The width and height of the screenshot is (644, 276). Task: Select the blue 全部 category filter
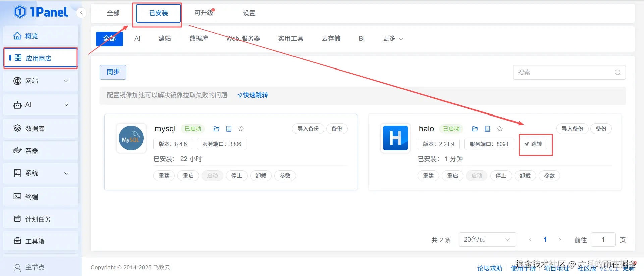click(x=109, y=39)
